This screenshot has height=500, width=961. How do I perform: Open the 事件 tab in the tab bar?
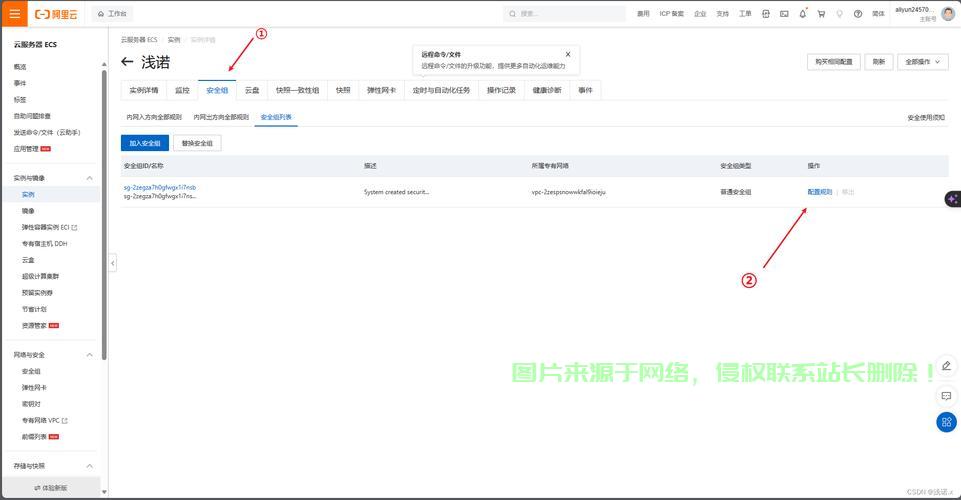(x=585, y=90)
